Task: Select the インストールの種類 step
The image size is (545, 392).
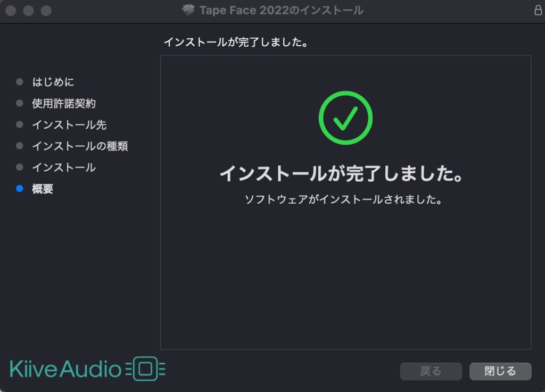Action: (80, 146)
